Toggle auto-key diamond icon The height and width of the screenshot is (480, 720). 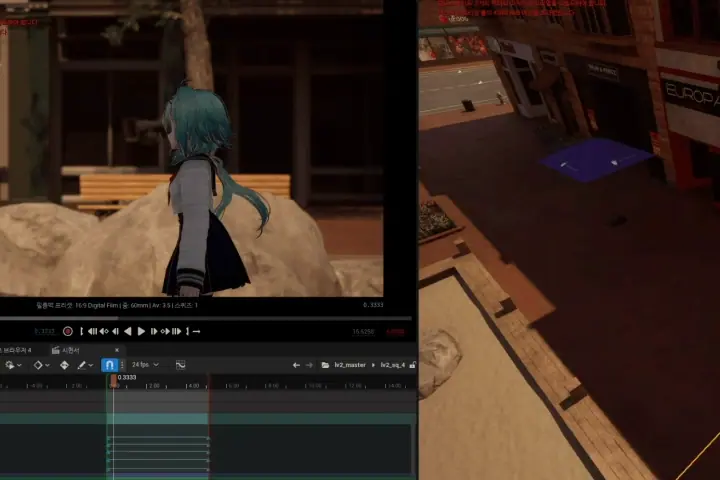(64, 365)
